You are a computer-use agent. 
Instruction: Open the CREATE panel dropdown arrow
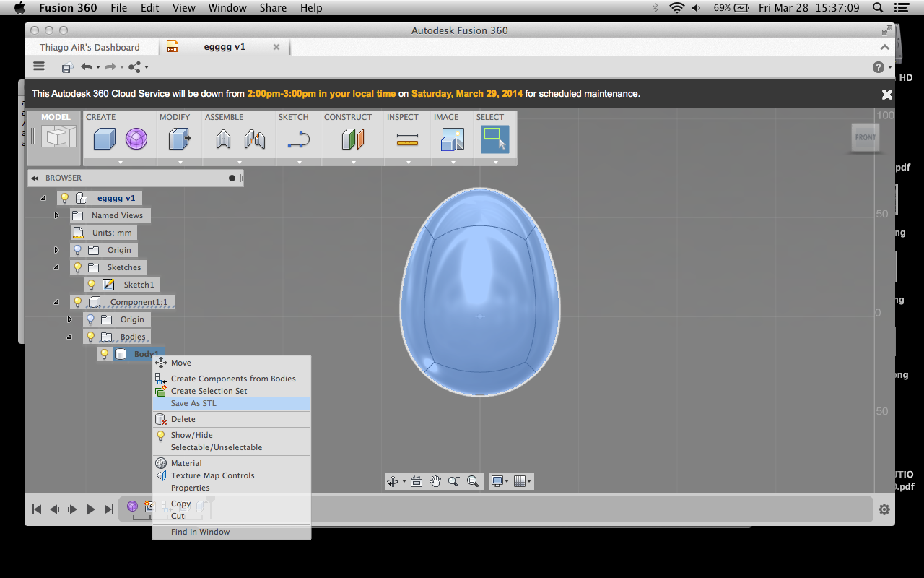pos(121,162)
